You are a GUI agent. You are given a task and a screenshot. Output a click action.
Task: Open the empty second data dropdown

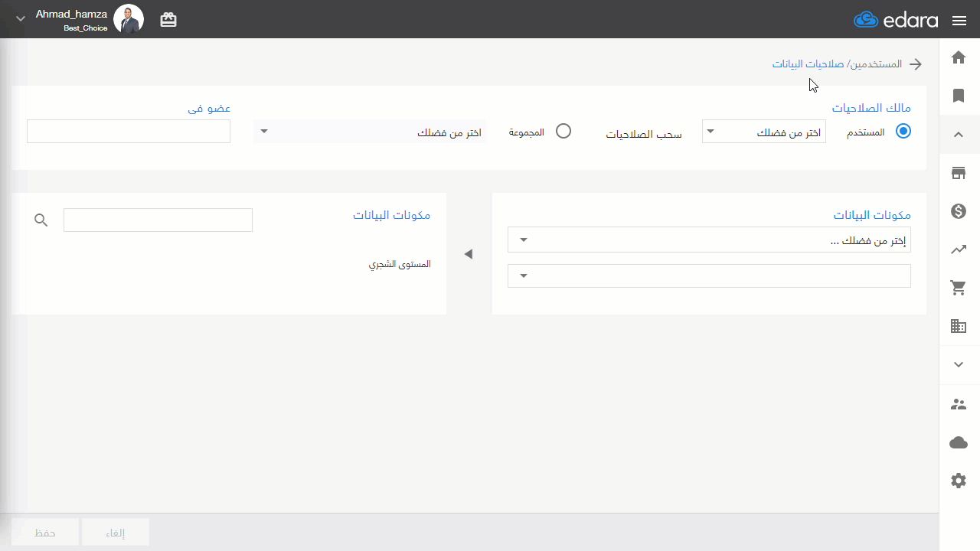[709, 275]
